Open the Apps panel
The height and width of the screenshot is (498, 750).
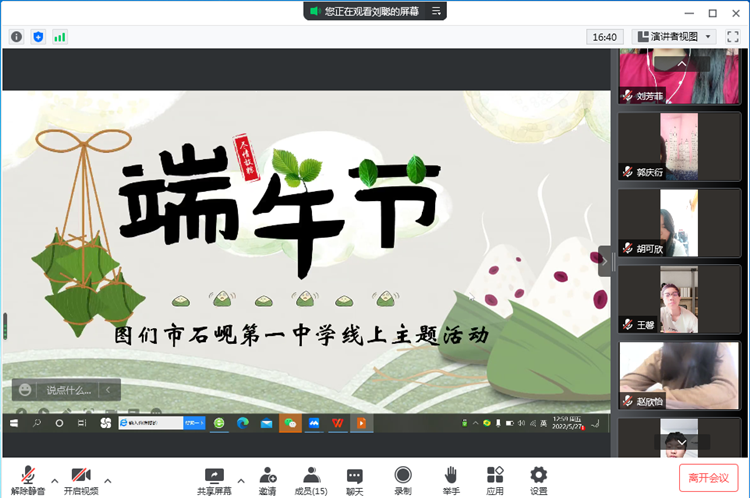[495, 481]
